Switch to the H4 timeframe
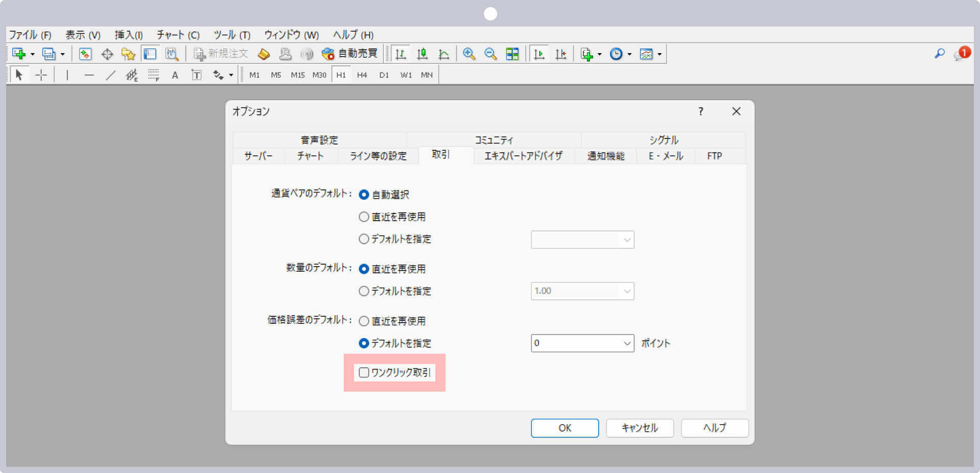 (362, 75)
